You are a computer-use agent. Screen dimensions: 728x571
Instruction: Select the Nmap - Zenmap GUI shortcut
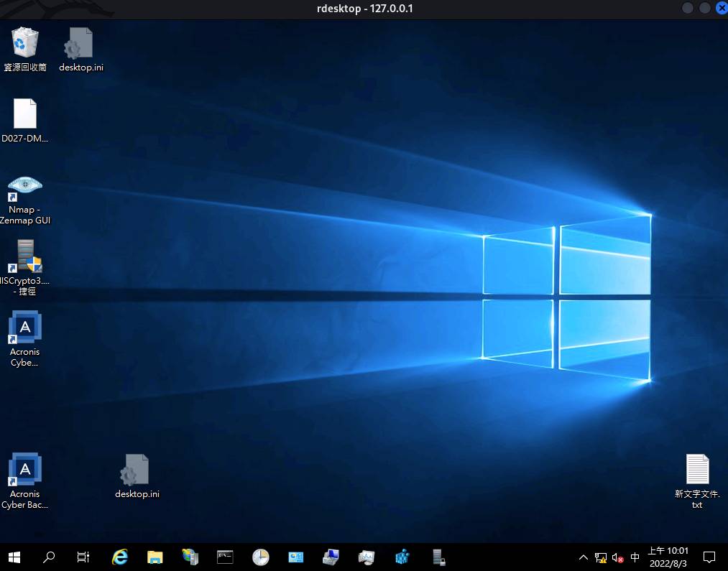pos(24,200)
